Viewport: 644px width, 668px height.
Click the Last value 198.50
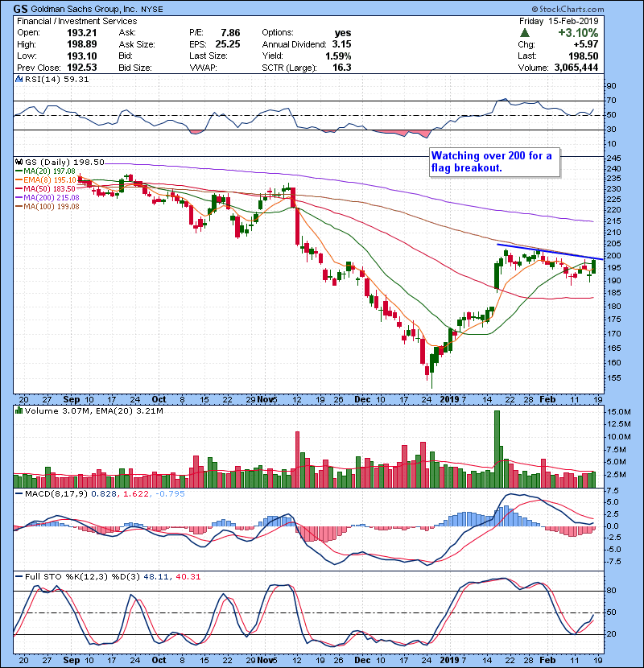click(583, 56)
